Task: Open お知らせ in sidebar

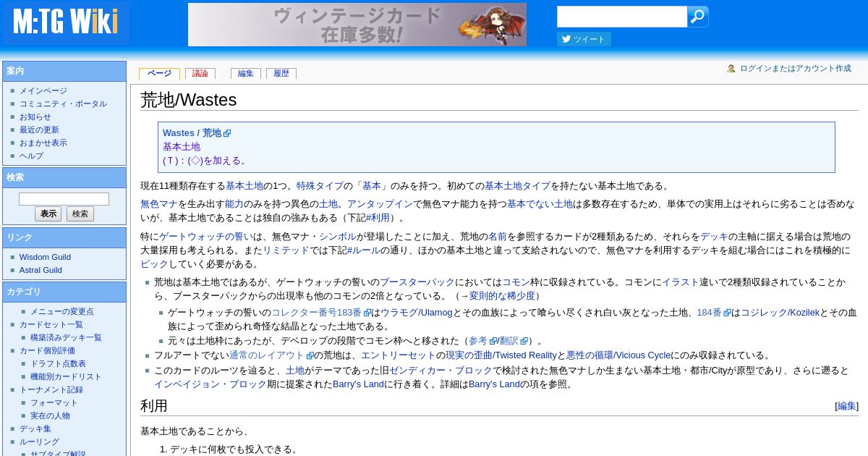Action: click(x=35, y=117)
